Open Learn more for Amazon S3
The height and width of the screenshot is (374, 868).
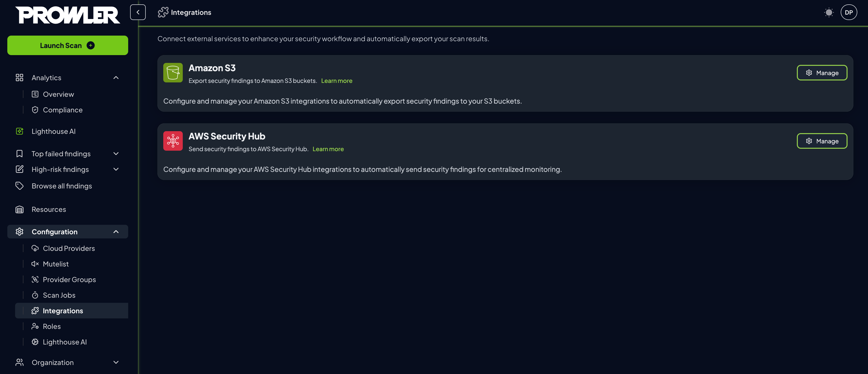[x=337, y=81]
